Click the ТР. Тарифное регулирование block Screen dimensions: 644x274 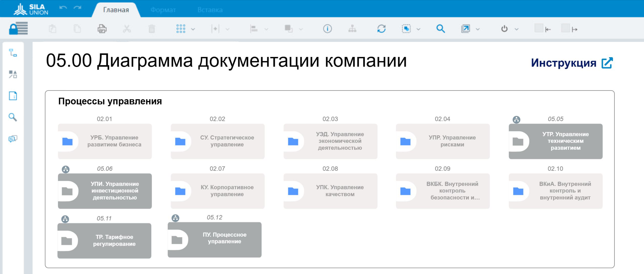[x=104, y=240]
